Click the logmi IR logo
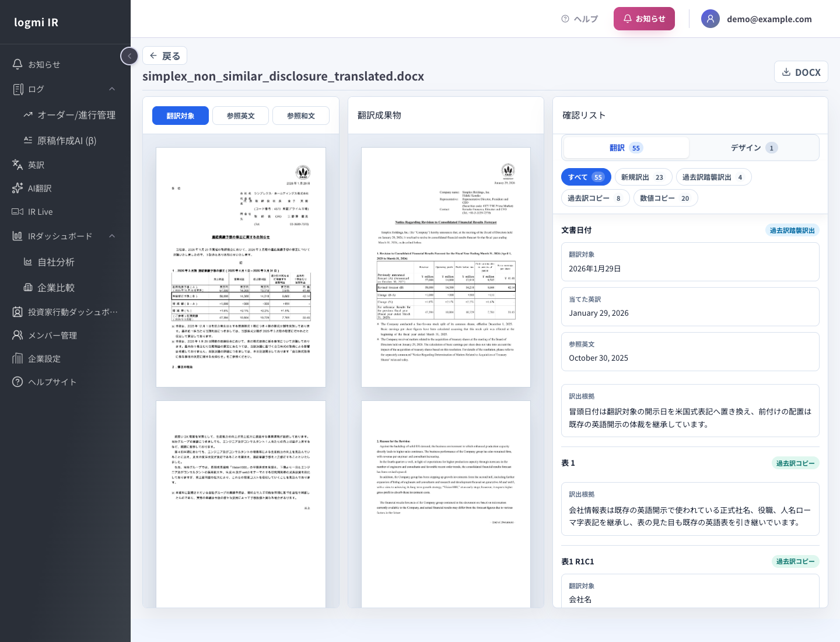This screenshot has height=642, width=840. pyautogui.click(x=36, y=22)
